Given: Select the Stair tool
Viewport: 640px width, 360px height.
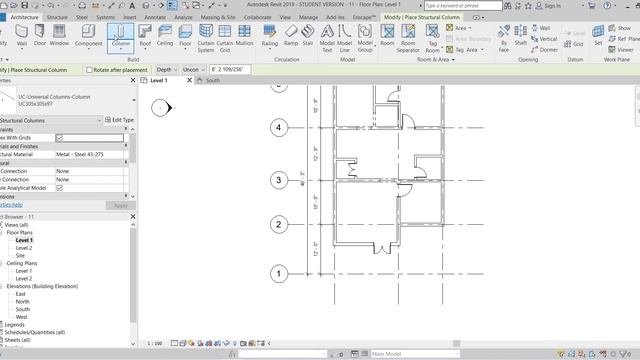Looking at the screenshot, I should click(x=308, y=36).
